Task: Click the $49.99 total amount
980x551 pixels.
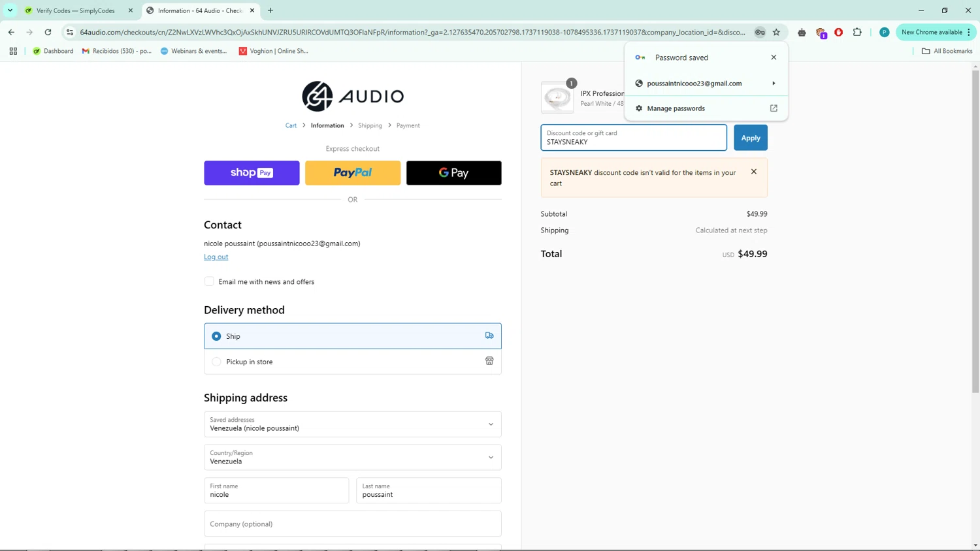Action: (753, 254)
